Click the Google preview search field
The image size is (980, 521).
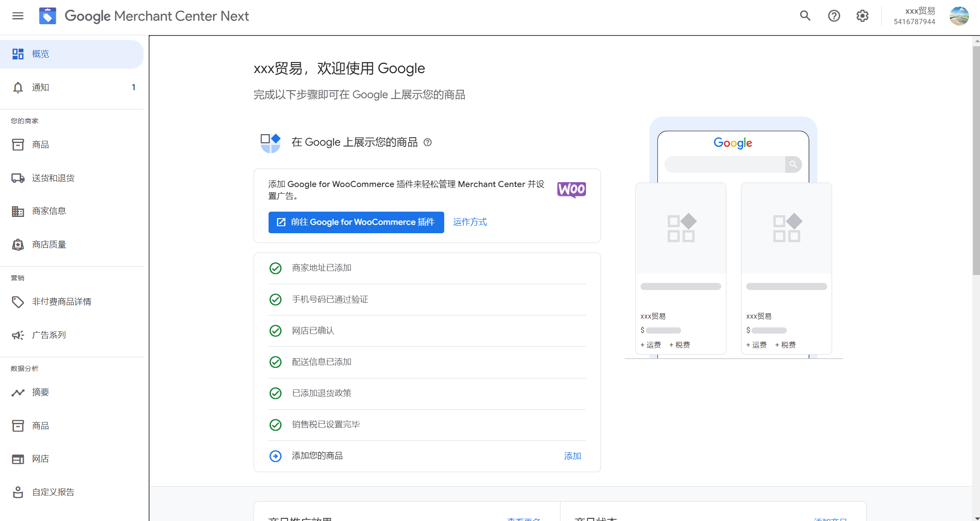(725, 165)
